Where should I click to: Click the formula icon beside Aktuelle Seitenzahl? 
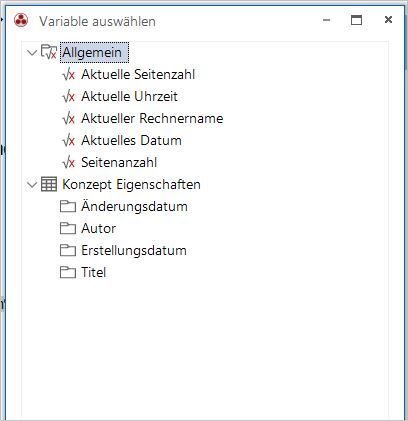(68, 74)
